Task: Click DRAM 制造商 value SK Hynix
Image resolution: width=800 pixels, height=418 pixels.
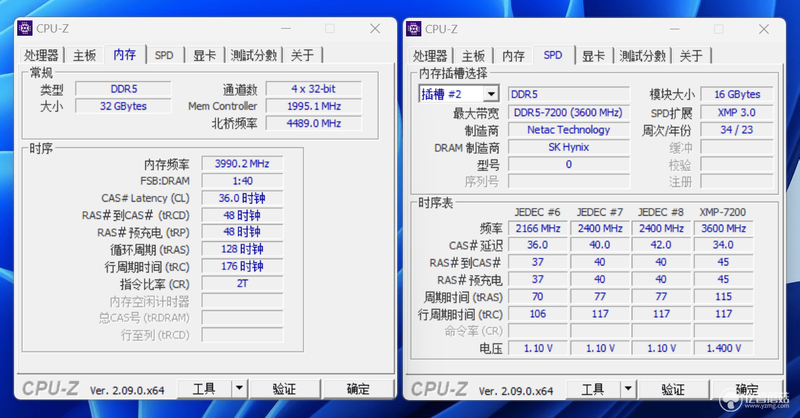Action: pos(569,147)
